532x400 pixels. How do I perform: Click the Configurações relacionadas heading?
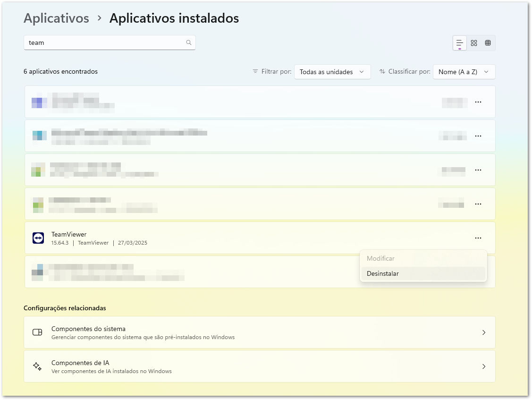pos(65,308)
